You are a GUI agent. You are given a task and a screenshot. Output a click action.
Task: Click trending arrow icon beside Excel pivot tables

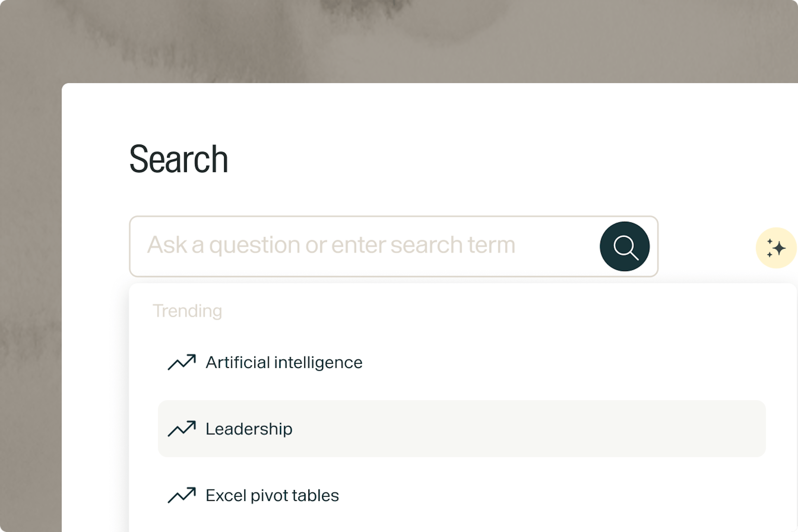182,495
